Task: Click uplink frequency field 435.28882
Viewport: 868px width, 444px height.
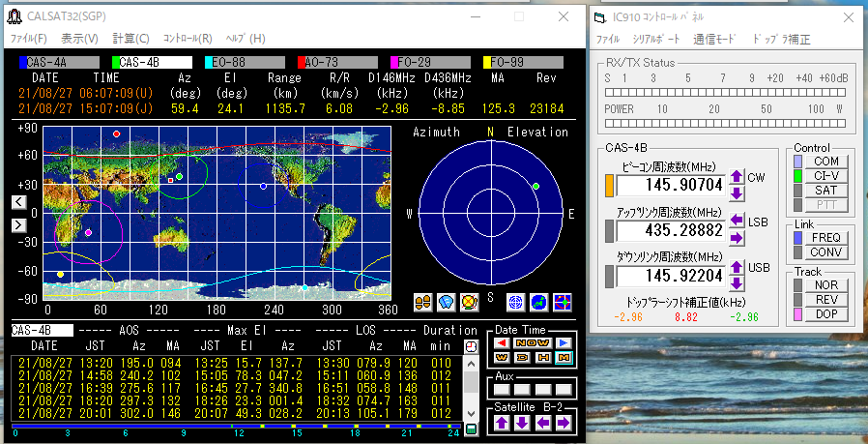Action: click(x=671, y=230)
